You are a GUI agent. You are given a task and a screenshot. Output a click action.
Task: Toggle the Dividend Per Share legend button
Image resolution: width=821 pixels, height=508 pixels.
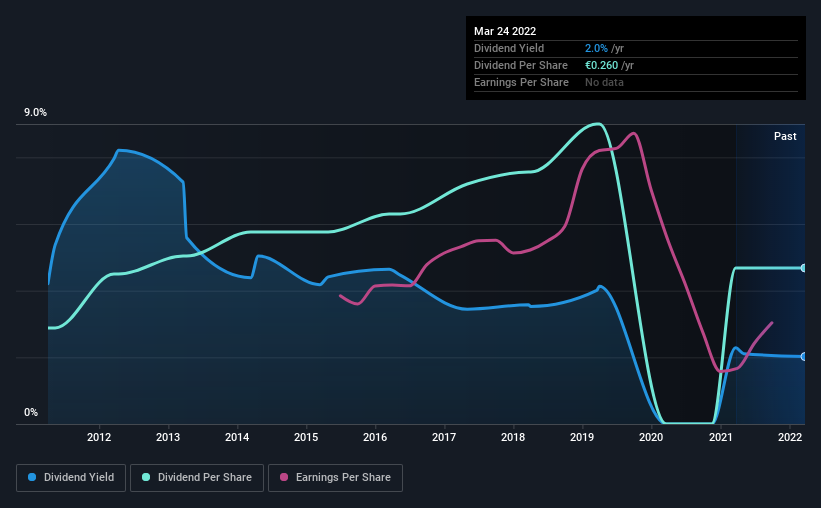(197, 478)
